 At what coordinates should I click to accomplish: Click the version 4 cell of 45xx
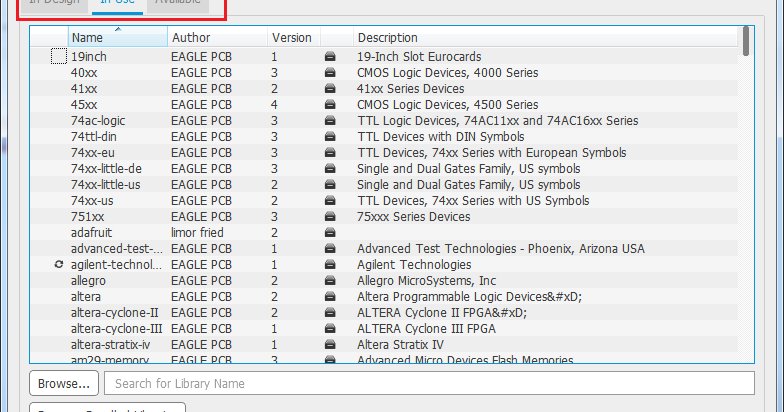click(274, 104)
